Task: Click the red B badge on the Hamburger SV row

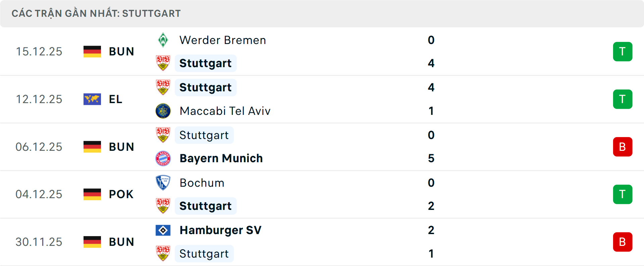Action: (623, 242)
